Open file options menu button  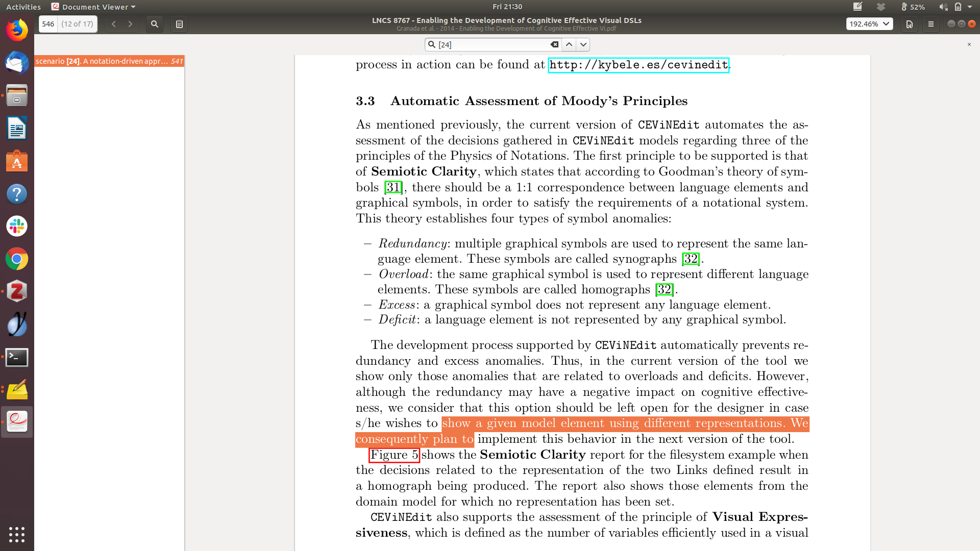pyautogui.click(x=909, y=24)
